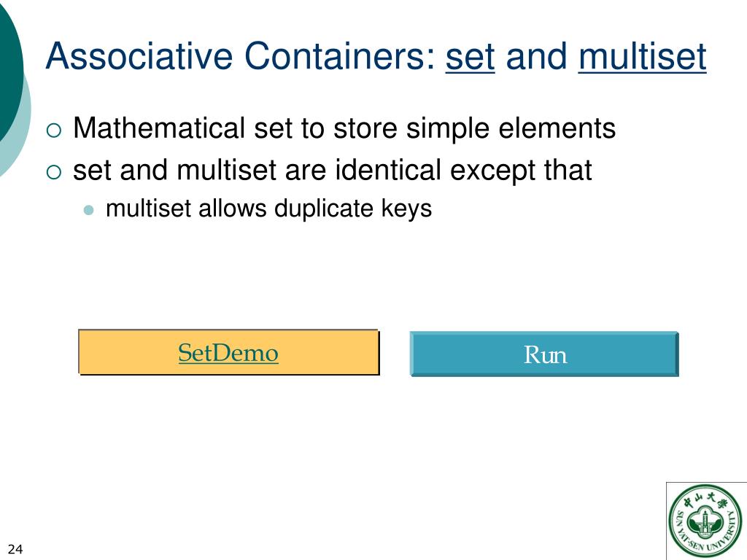Select the line "Mathematical set to store simple elements"

[x=344, y=128]
